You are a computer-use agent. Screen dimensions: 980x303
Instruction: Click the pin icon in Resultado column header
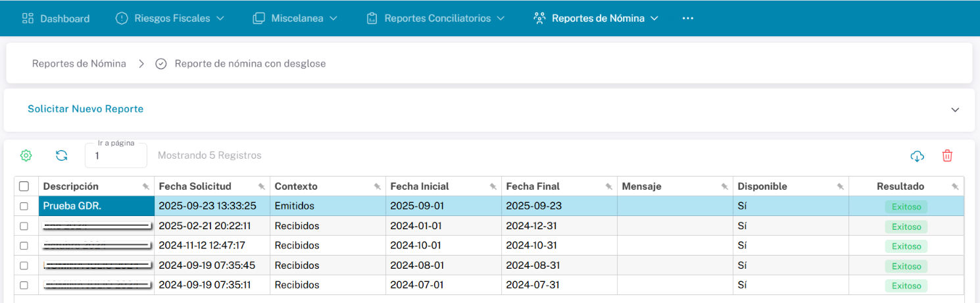[x=955, y=187]
